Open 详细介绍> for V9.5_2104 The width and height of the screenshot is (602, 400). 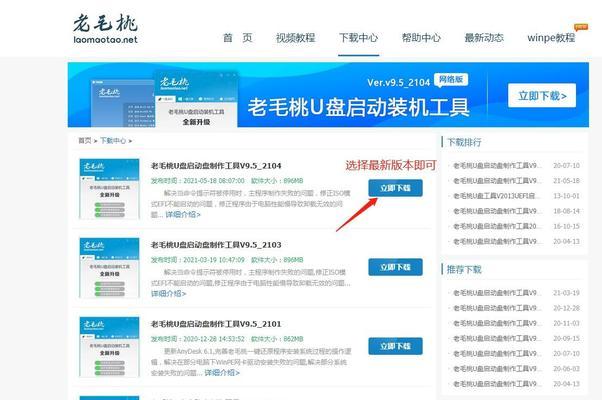point(183,215)
